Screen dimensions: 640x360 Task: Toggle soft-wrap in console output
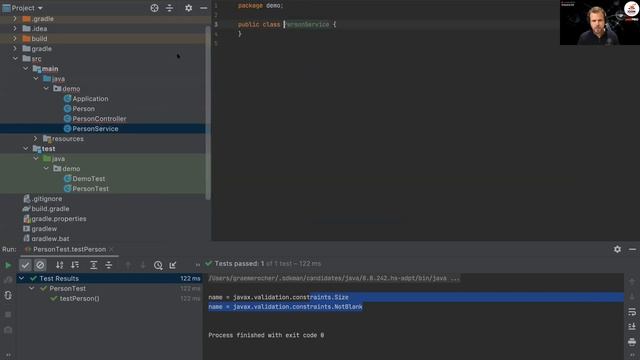632,312
